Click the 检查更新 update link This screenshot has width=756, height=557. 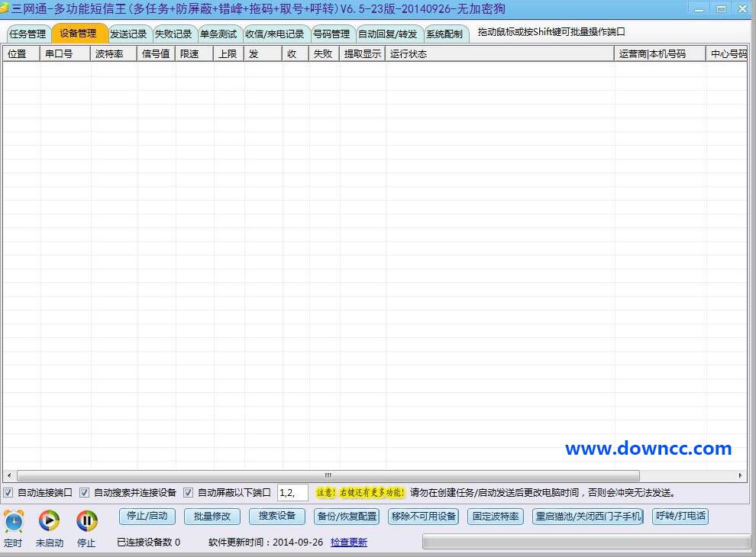point(349,542)
